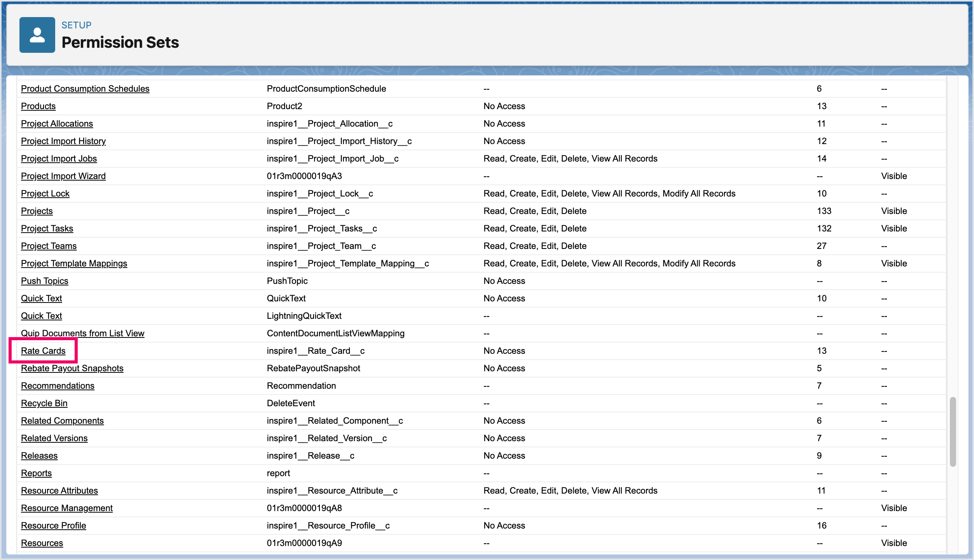Open Product Consumption Schedules link
974x560 pixels.
[85, 89]
